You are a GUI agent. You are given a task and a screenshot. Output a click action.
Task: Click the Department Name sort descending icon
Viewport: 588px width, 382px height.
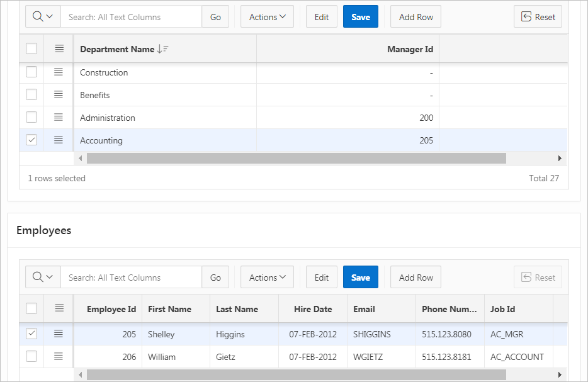point(162,49)
